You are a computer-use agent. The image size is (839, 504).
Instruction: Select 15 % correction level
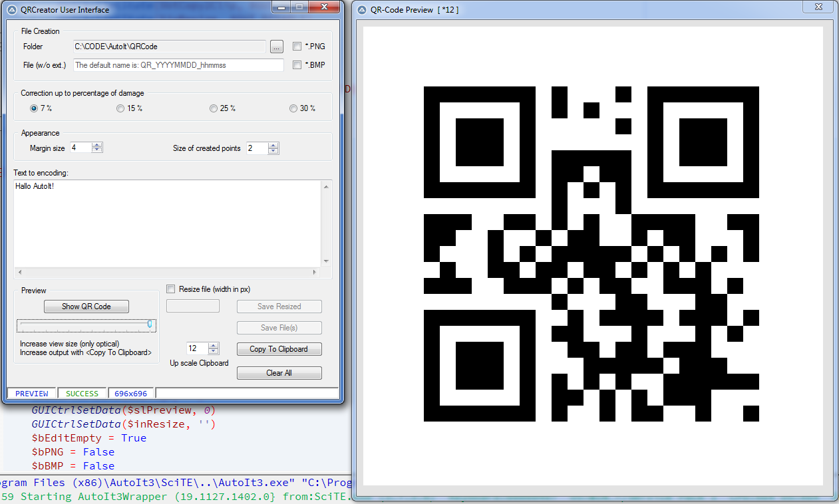pos(120,108)
